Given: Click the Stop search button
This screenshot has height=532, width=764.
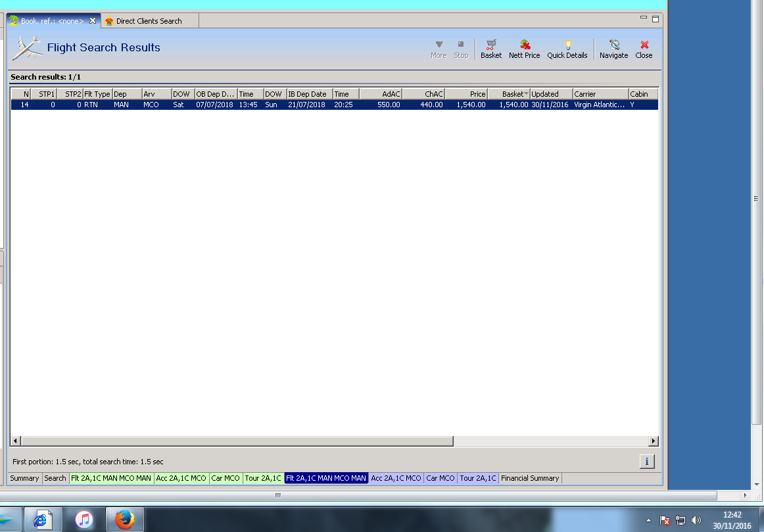Looking at the screenshot, I should [x=461, y=49].
